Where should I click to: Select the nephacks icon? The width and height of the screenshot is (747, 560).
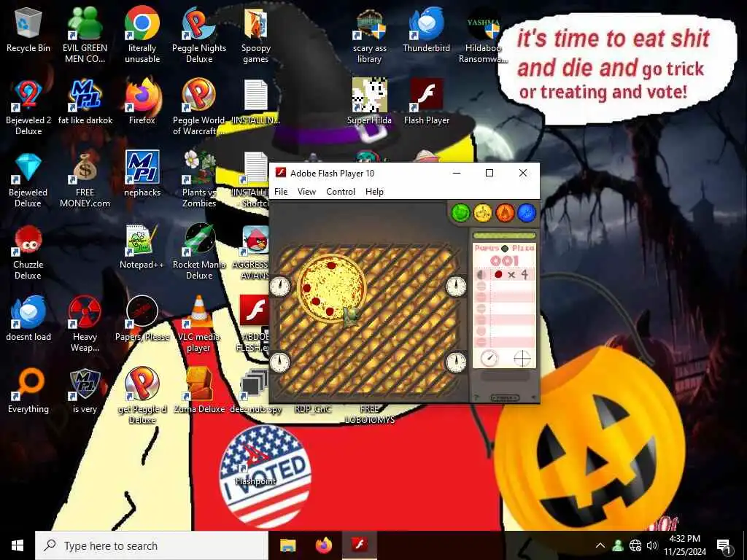point(142,175)
